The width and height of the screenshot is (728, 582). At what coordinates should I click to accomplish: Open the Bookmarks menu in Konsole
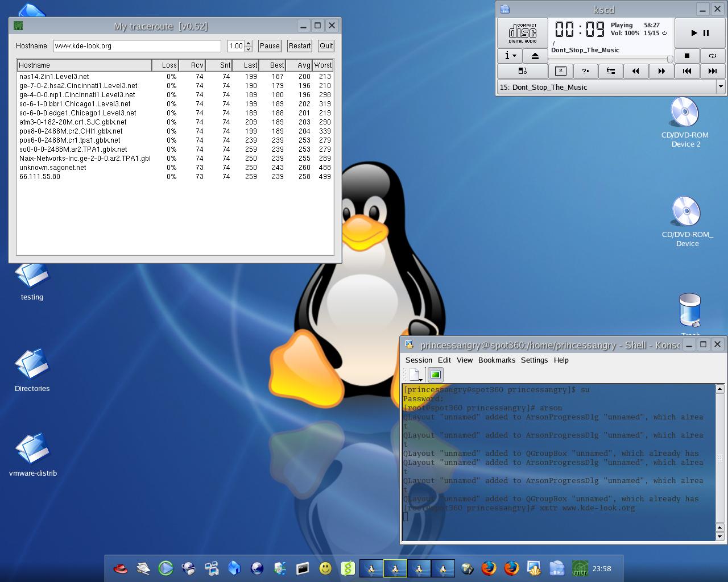(497, 360)
